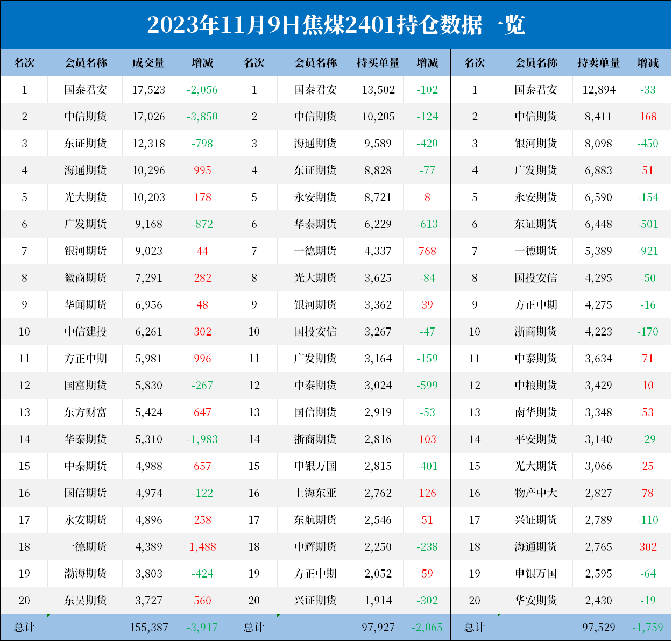Select the member name 上海东亚
The image size is (672, 641).
315,493
